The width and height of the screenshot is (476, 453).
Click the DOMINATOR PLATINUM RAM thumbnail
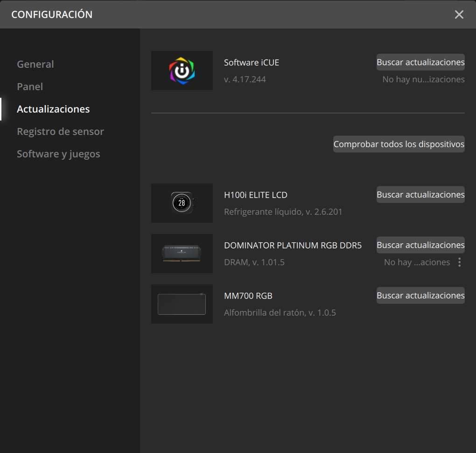[182, 254]
